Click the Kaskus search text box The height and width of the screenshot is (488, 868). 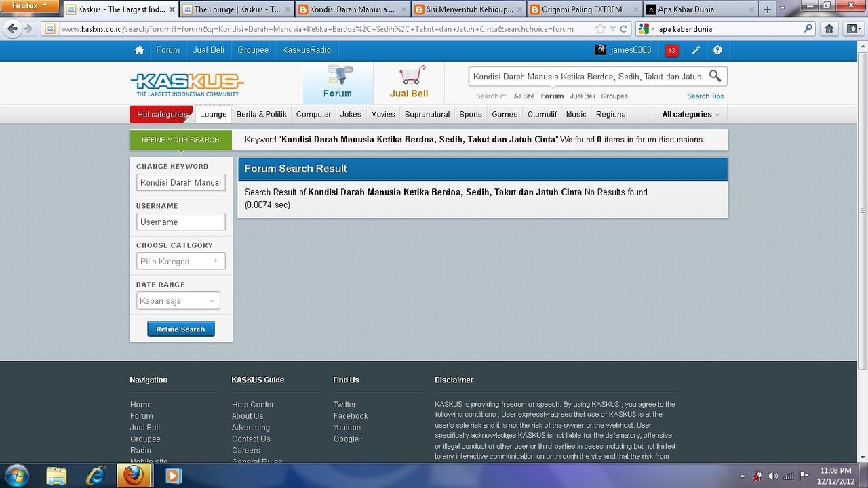click(x=588, y=77)
